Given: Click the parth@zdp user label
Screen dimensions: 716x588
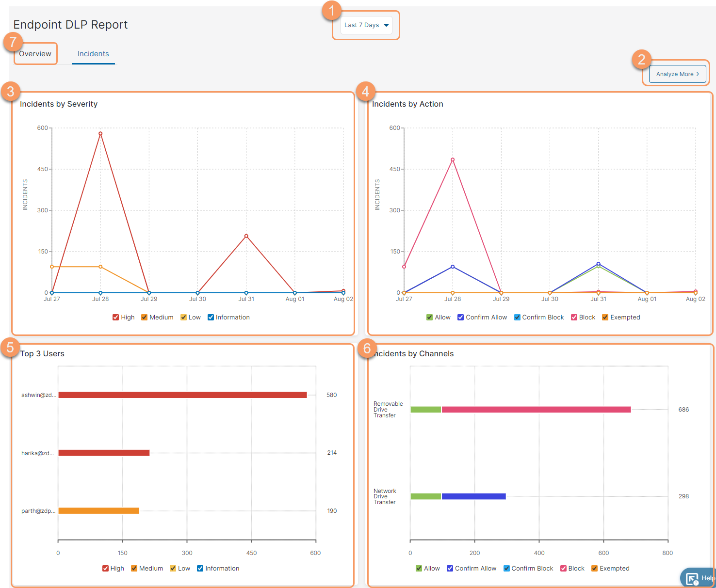Looking at the screenshot, I should click(38, 510).
